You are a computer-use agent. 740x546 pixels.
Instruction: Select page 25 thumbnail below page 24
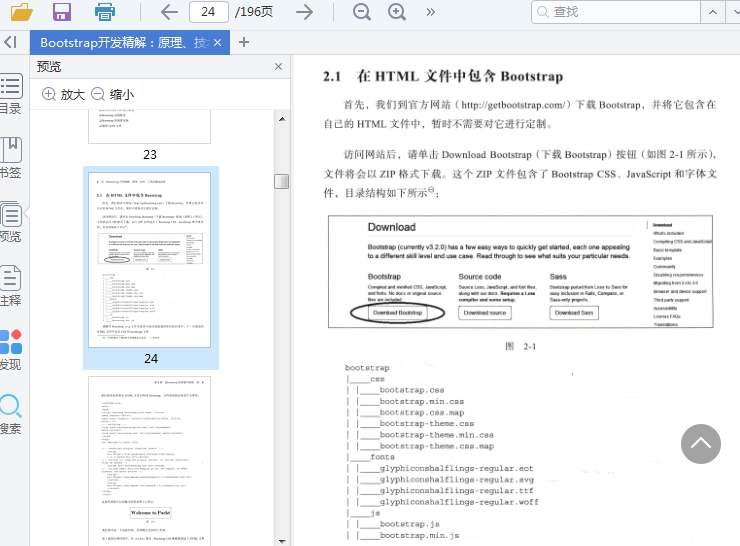(150, 461)
